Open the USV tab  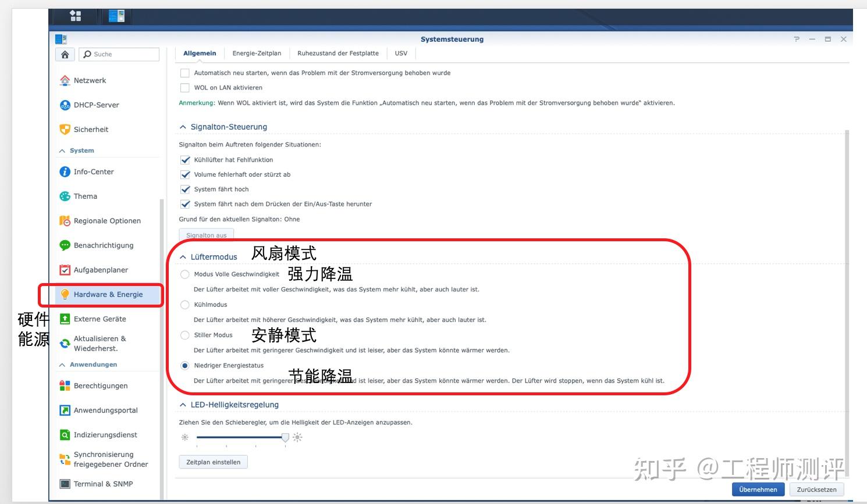(x=401, y=53)
